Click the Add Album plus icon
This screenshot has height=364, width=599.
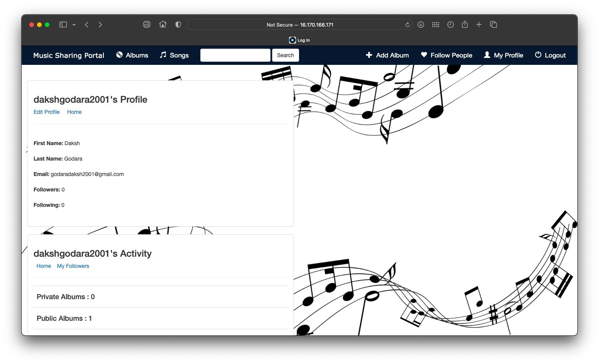click(369, 55)
